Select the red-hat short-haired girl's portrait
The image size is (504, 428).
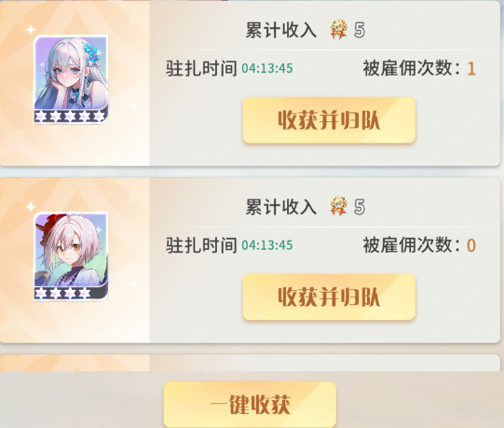71,250
